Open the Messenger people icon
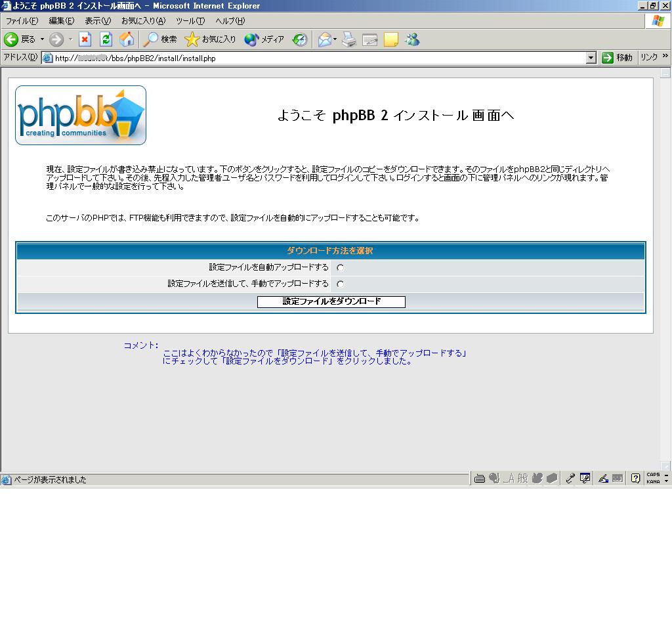 coord(412,39)
